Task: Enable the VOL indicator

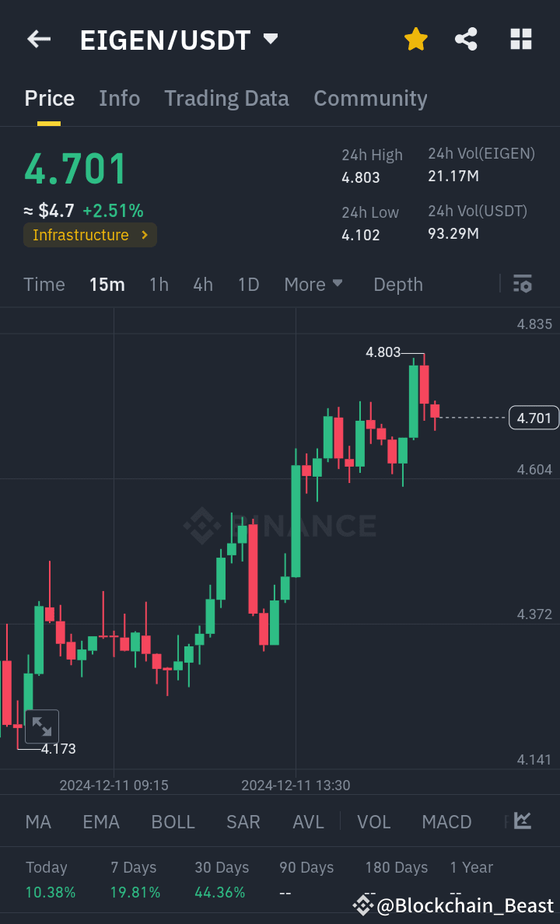Action: pyautogui.click(x=374, y=821)
